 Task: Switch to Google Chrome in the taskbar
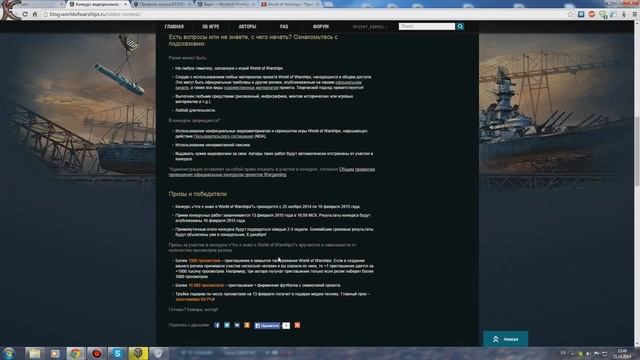click(75, 353)
